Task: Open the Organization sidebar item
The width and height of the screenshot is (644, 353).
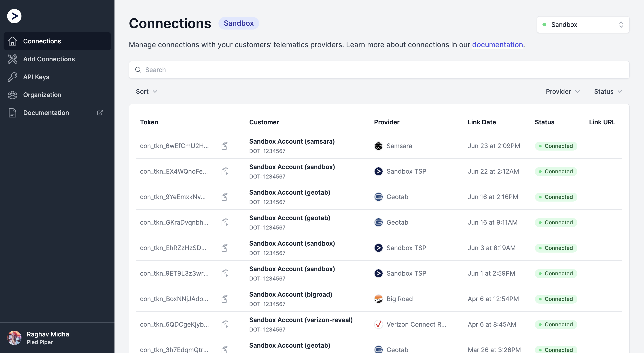Action: [x=42, y=95]
